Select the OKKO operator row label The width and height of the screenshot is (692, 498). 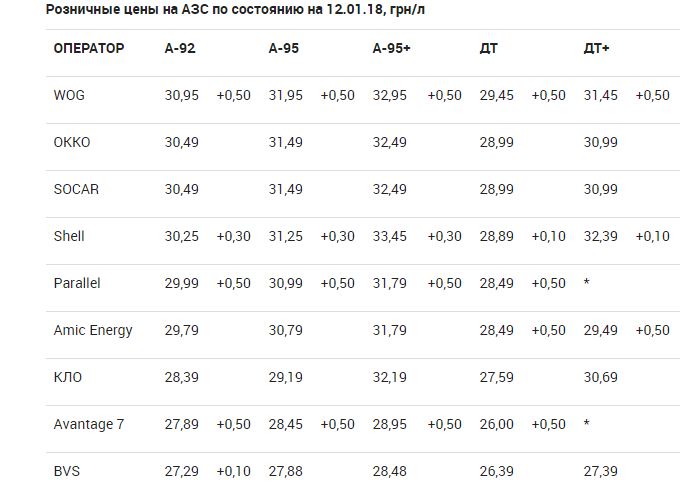point(72,142)
